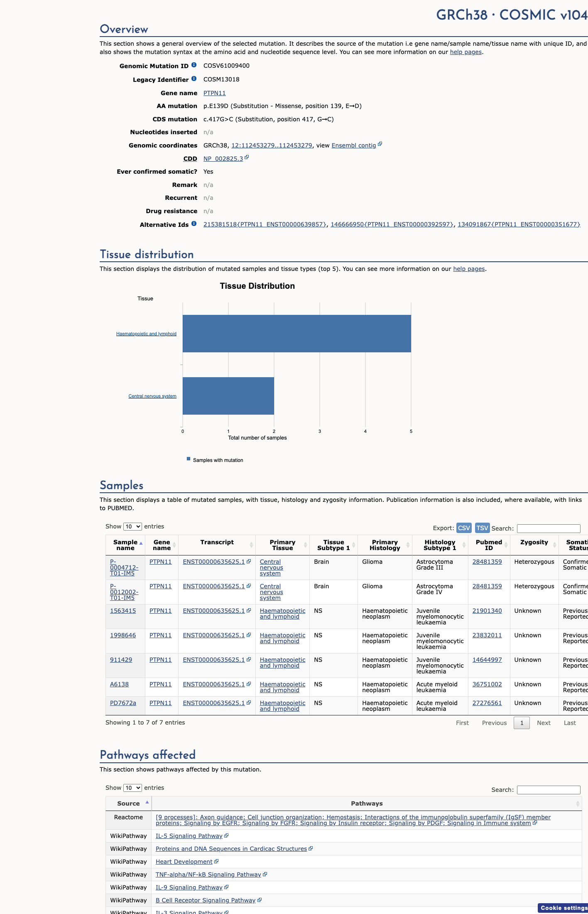Click sort arrows on Zygosity column

pos(554,545)
